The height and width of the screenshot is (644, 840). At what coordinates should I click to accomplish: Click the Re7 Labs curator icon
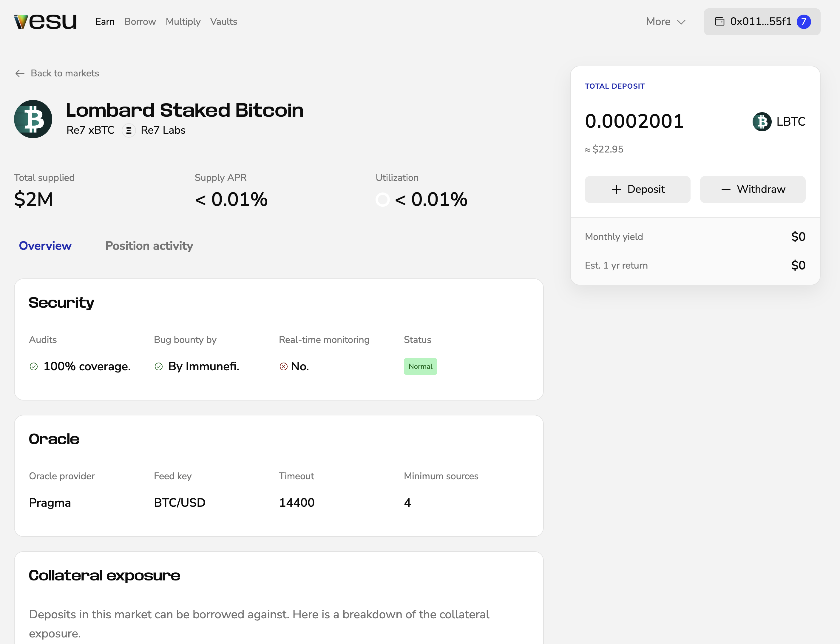129,130
